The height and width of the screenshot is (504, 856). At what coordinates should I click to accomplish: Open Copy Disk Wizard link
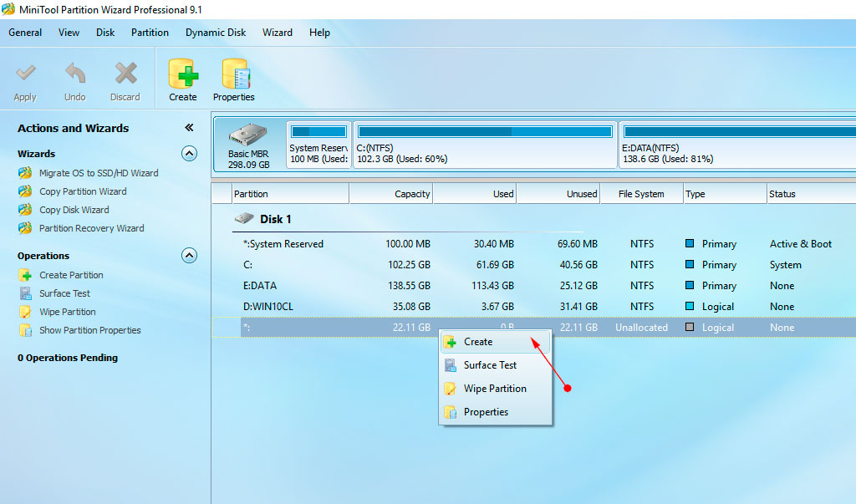(x=74, y=211)
